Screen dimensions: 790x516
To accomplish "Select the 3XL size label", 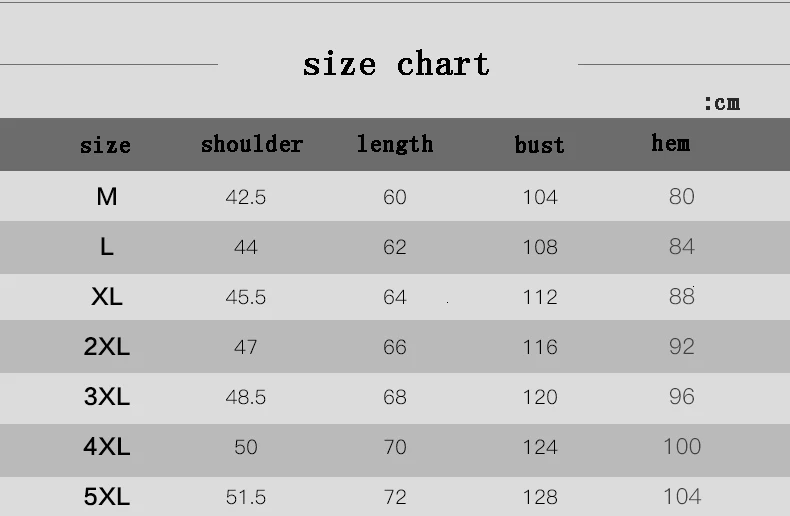I will [x=107, y=397].
